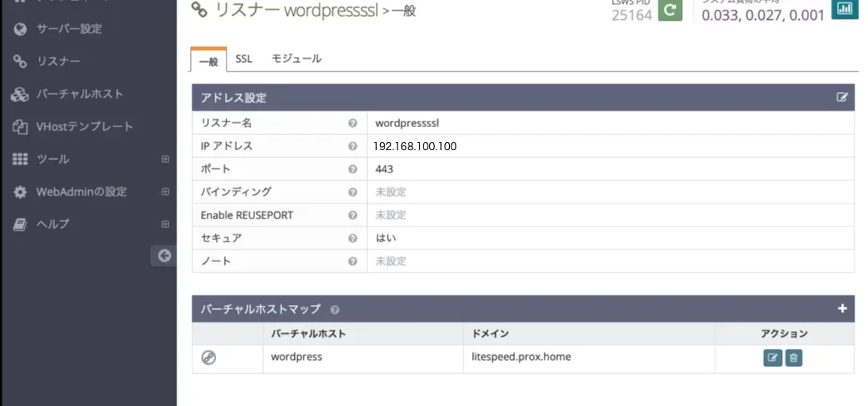Click the chain icon beside sidebar リスナー
The height and width of the screenshot is (406, 868).
tap(20, 61)
